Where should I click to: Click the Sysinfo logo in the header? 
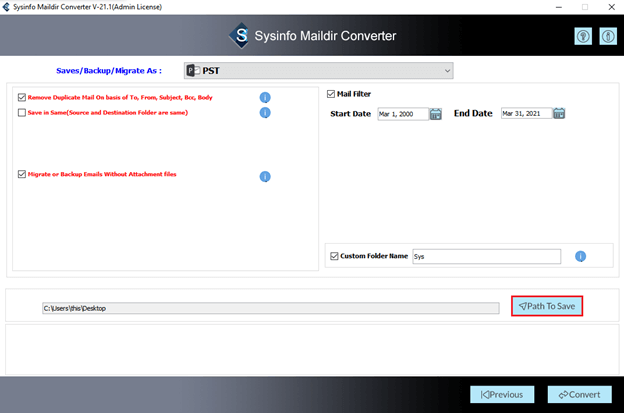point(240,36)
